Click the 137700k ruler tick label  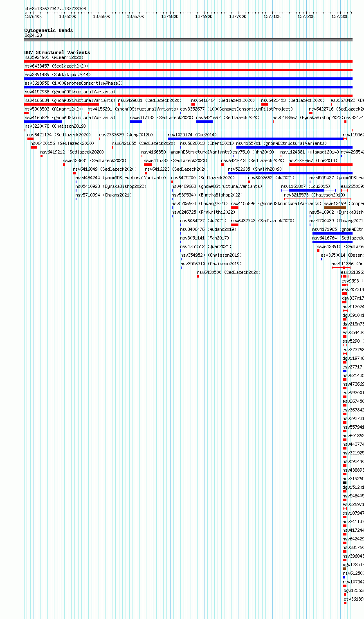237,16
